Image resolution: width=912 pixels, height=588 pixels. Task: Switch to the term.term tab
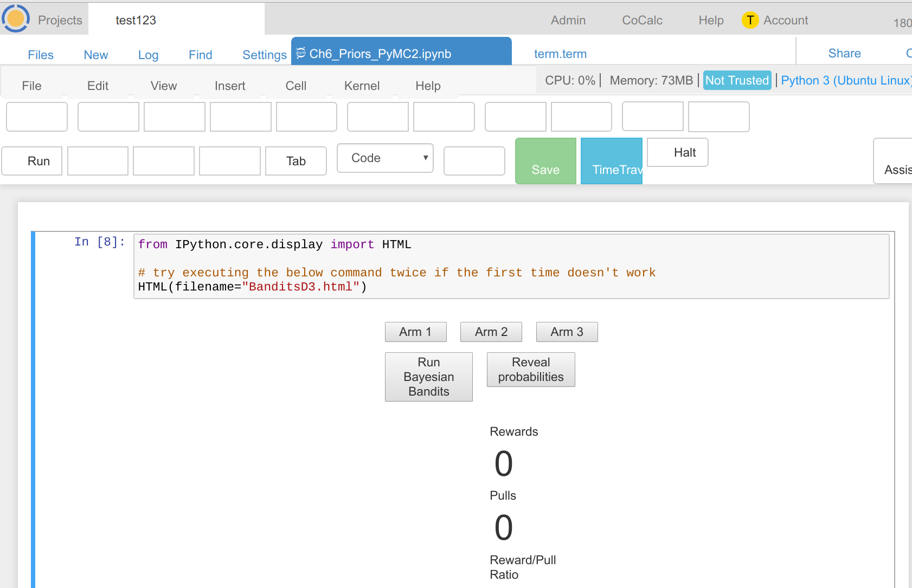coord(560,54)
